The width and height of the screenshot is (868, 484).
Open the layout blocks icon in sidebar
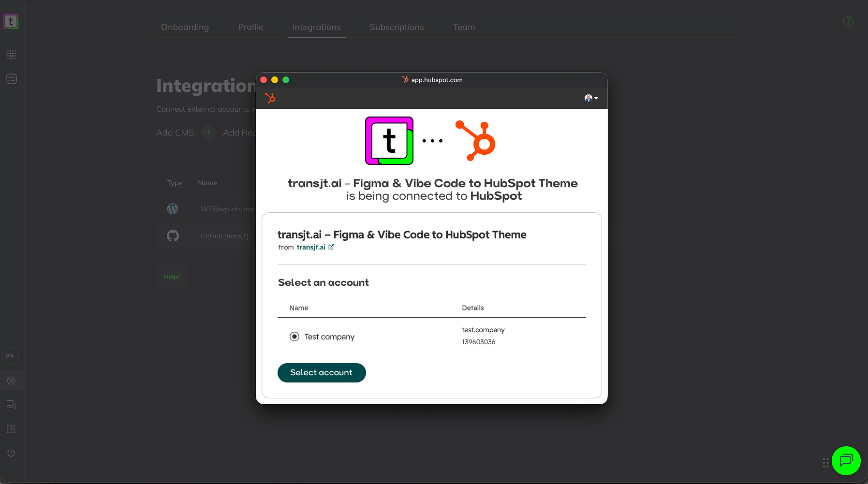(11, 429)
